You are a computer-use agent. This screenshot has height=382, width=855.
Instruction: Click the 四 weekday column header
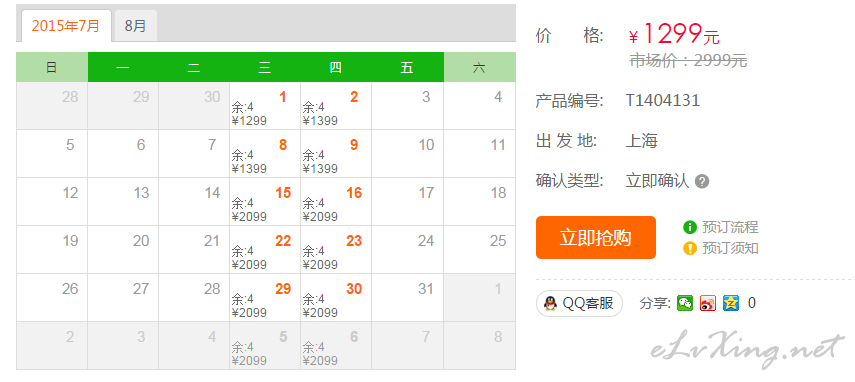(336, 67)
